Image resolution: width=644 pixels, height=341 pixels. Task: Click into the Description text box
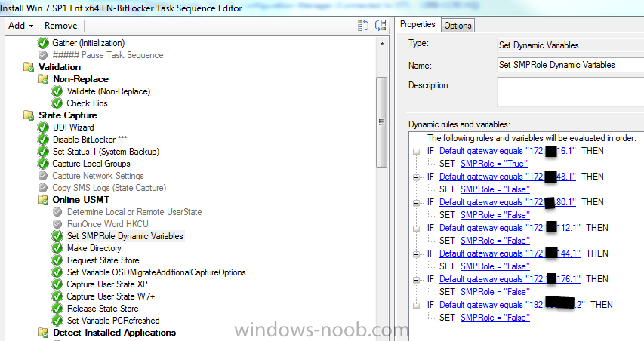(x=571, y=92)
